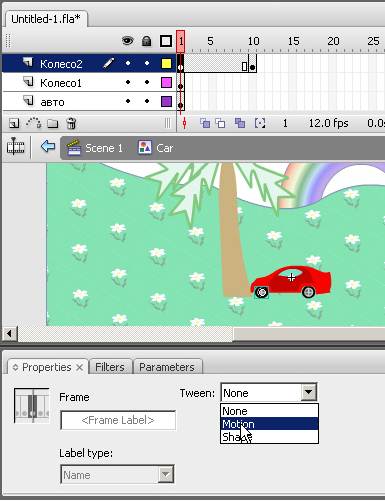This screenshot has width=385, height=502.
Task: Click the Frame Label input field
Action: pos(118,420)
